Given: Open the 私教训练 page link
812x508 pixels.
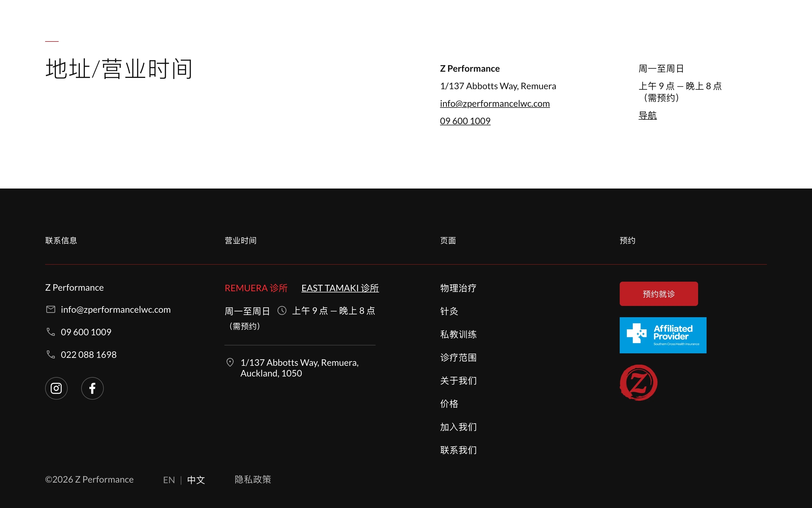Looking at the screenshot, I should [458, 334].
